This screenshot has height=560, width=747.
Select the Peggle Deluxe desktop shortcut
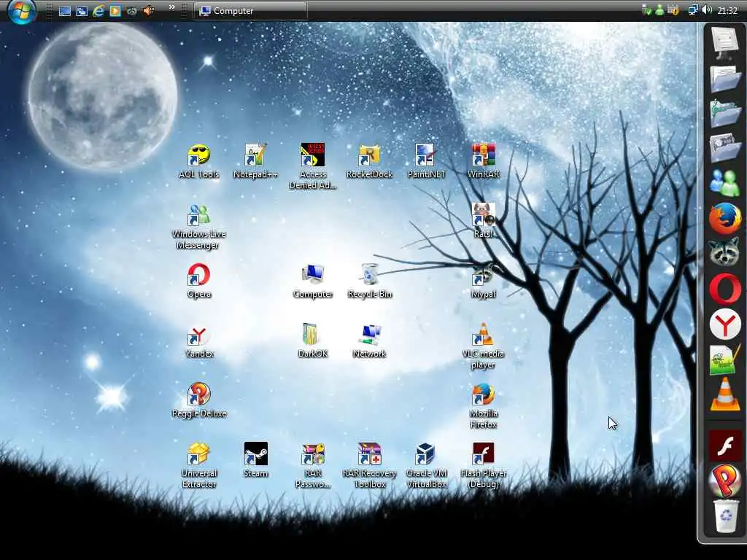coord(198,400)
